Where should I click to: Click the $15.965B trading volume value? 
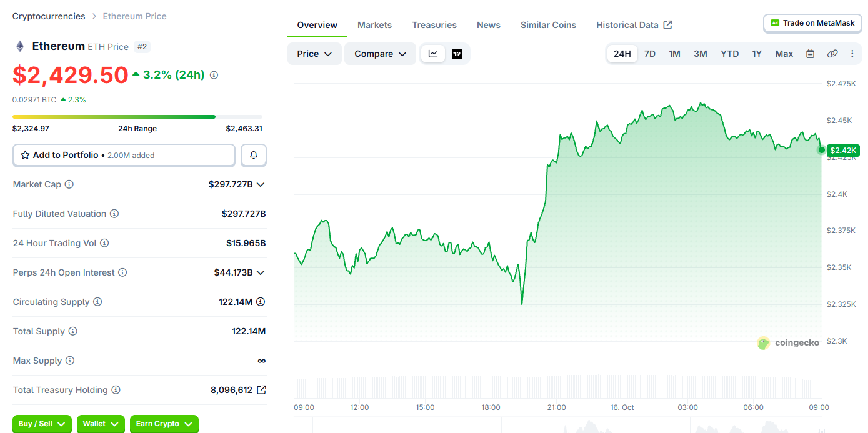tap(246, 243)
